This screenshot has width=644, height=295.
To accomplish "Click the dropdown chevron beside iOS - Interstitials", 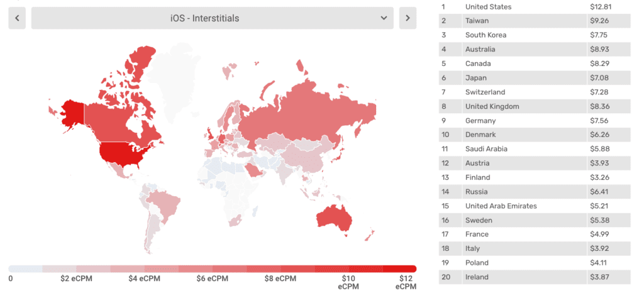I will click(x=384, y=18).
